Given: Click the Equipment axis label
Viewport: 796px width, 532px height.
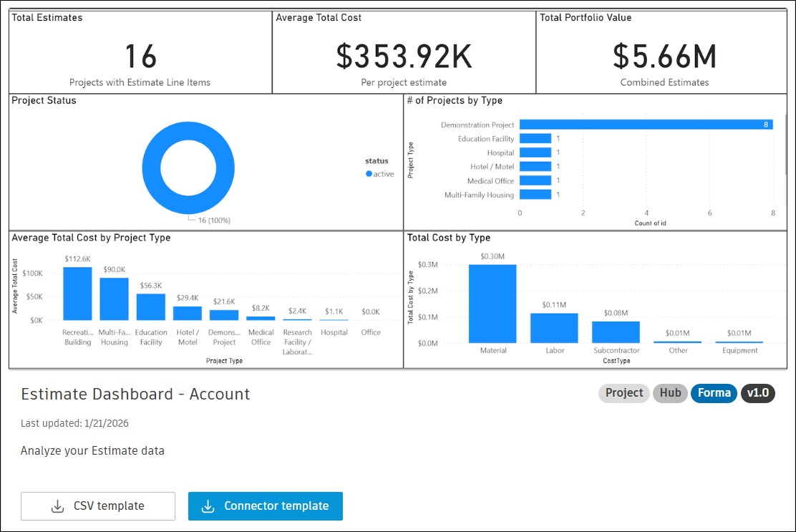Looking at the screenshot, I should [739, 350].
